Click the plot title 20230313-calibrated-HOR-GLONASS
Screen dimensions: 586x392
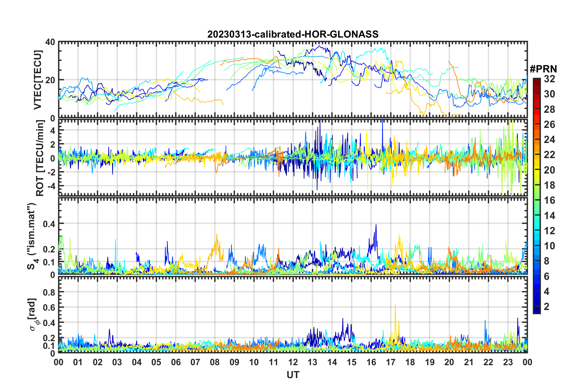[293, 34]
